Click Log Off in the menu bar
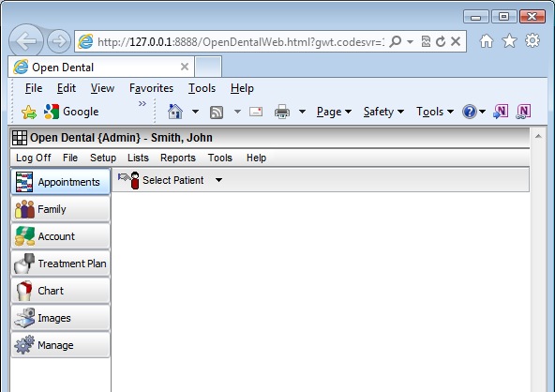555x392 pixels. coord(33,158)
